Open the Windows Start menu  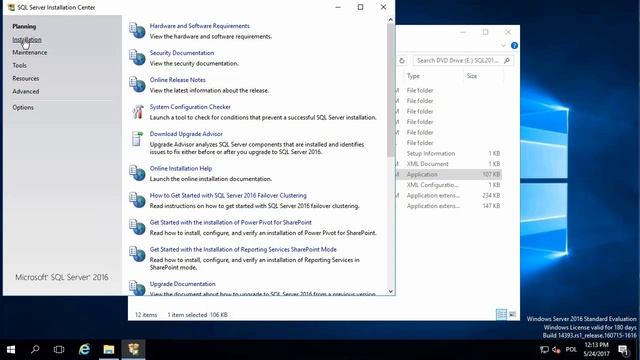11,349
